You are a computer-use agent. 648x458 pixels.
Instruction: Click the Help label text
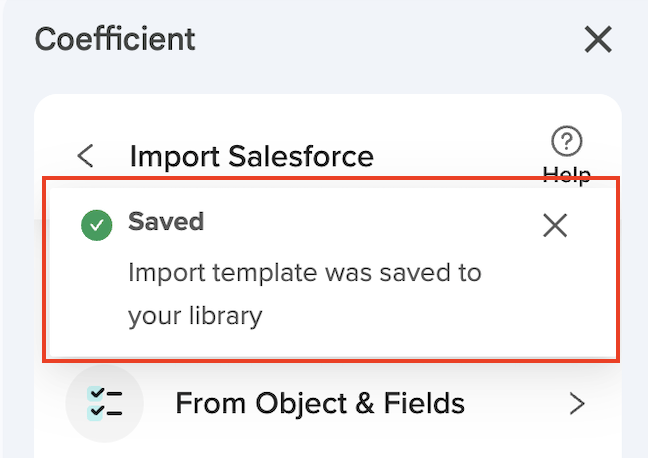click(566, 174)
